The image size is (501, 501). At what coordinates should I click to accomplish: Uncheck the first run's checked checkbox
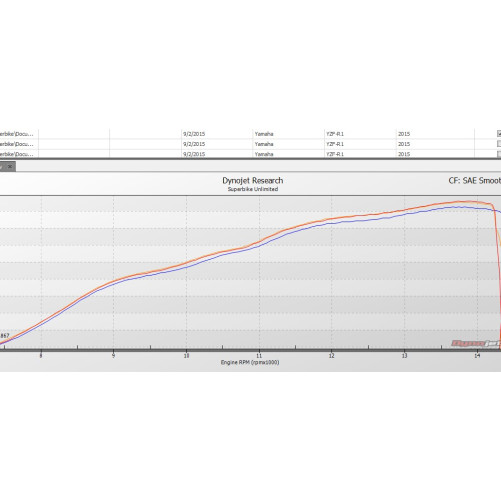[x=499, y=134]
